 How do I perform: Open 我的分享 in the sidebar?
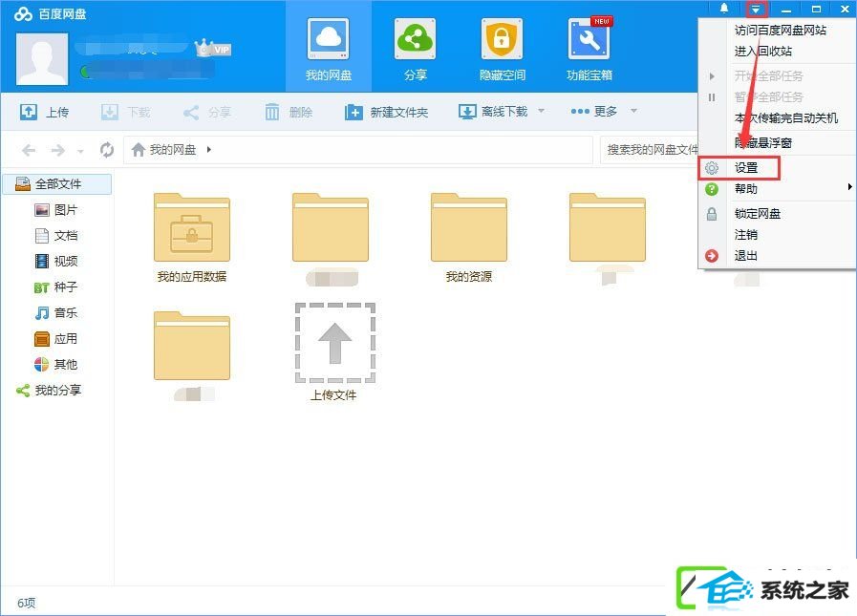tap(49, 390)
